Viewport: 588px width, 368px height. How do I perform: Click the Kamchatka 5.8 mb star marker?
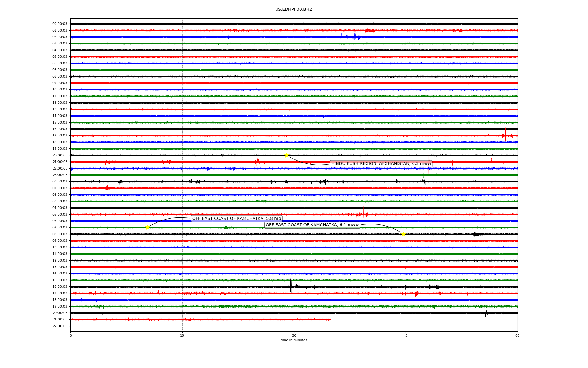coord(148,227)
